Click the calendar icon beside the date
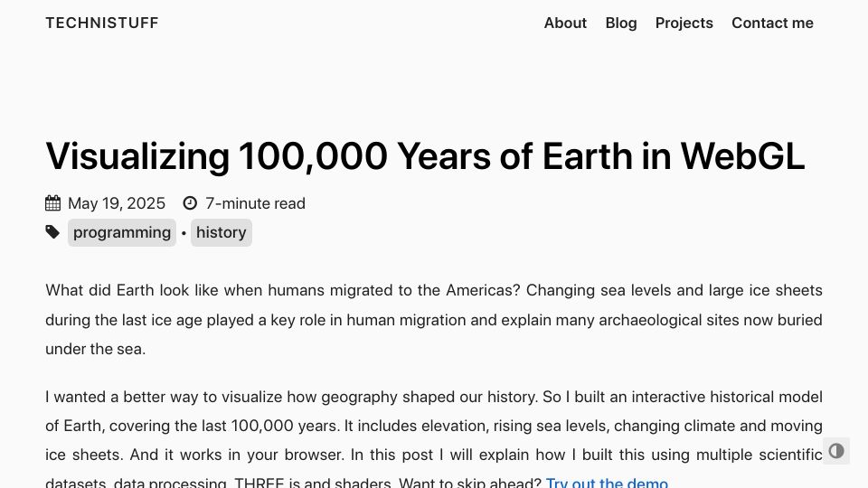The image size is (868, 488). pos(53,203)
